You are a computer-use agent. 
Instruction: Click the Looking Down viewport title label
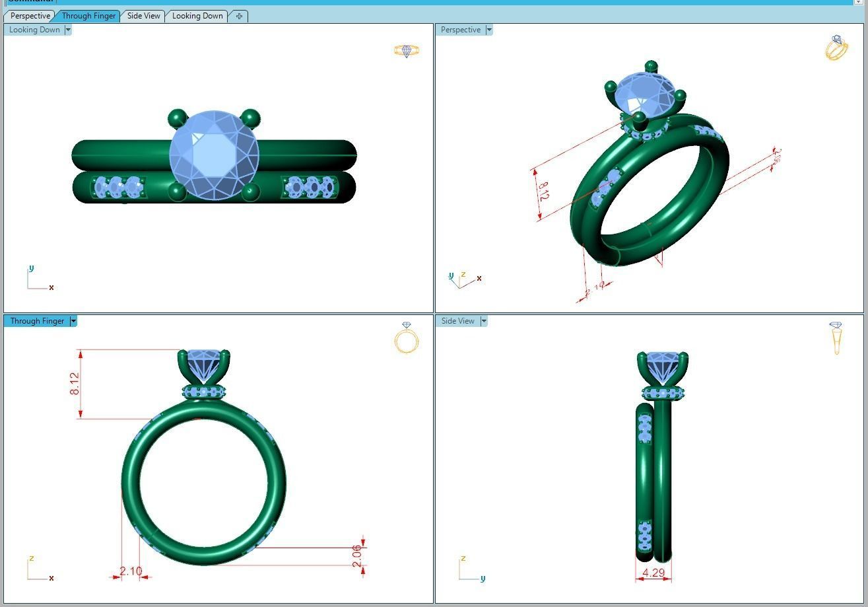(x=34, y=30)
